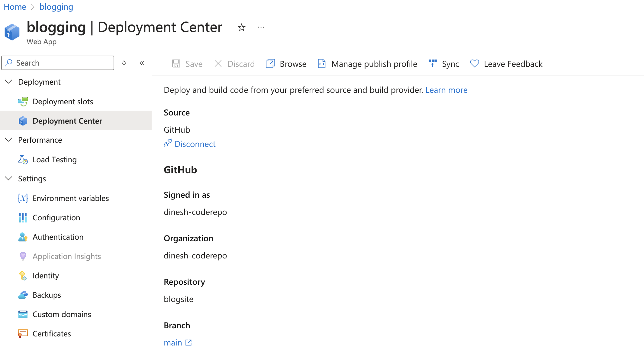
Task: Click the Browse external window icon
Action: [x=270, y=63]
